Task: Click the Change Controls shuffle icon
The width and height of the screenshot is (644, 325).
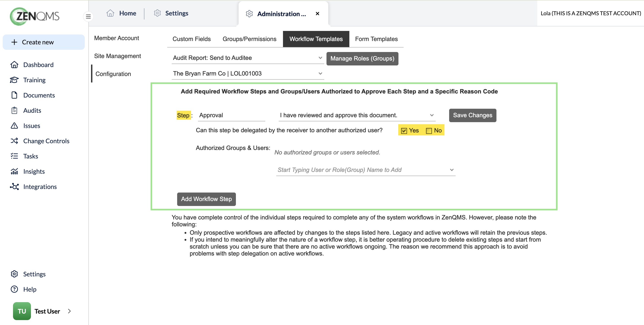Action: pos(14,141)
